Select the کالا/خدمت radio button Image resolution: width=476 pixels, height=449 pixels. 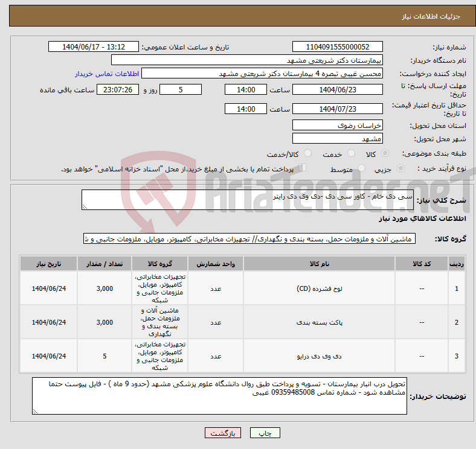pyautogui.click(x=308, y=153)
